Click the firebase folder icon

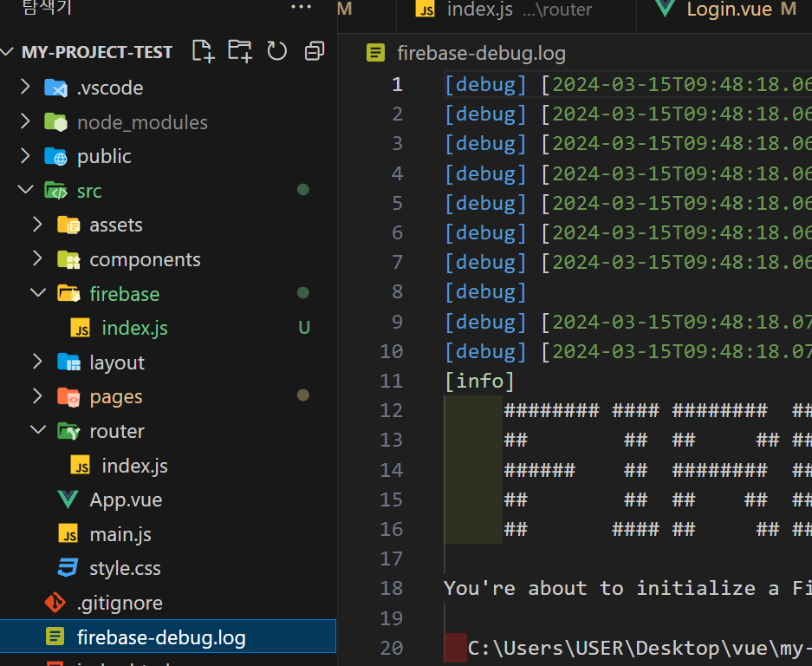coord(68,294)
